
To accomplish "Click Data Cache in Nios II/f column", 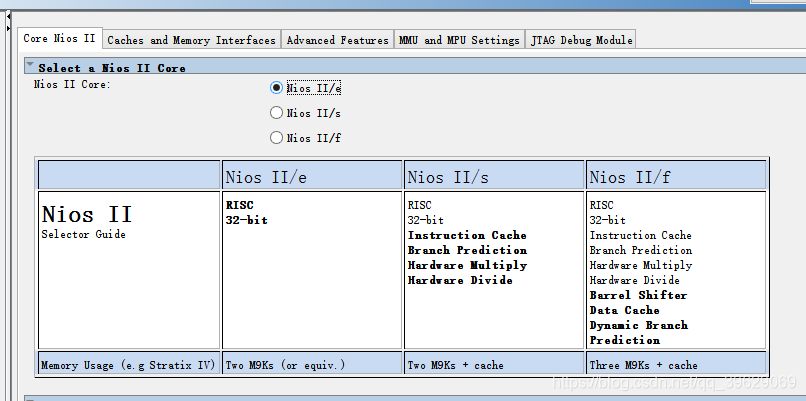I will pos(625,310).
